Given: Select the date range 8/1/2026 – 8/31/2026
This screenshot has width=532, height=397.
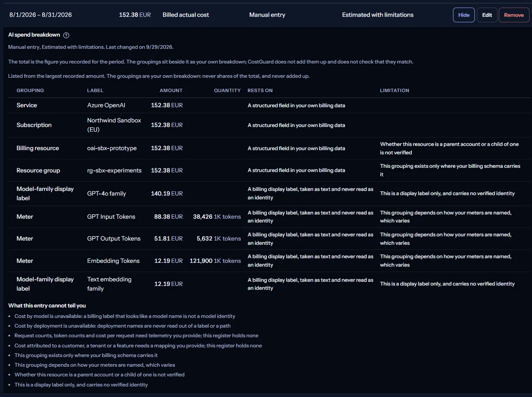Looking at the screenshot, I should coord(41,15).
